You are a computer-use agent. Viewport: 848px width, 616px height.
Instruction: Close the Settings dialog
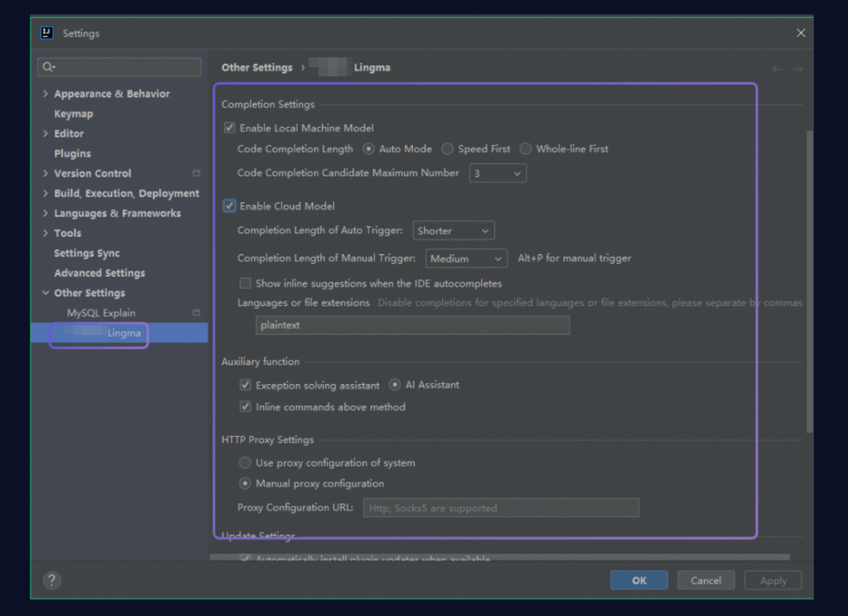tap(801, 33)
